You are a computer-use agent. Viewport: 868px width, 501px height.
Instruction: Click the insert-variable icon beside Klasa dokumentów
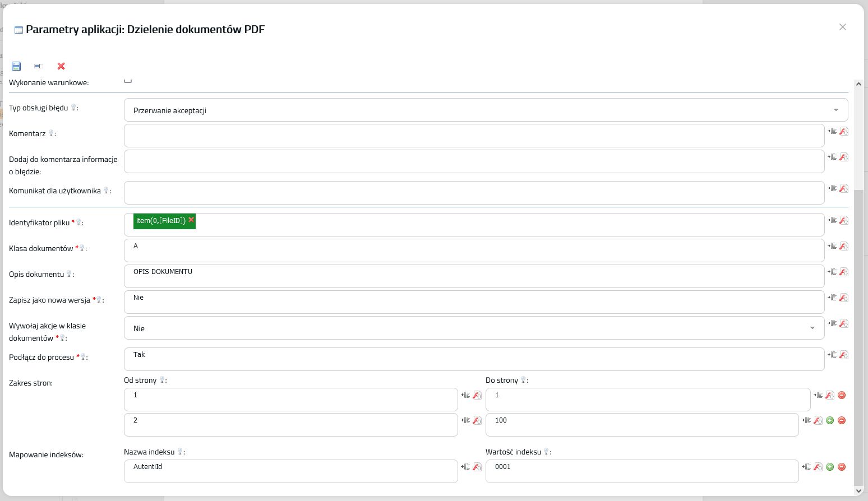(832, 246)
